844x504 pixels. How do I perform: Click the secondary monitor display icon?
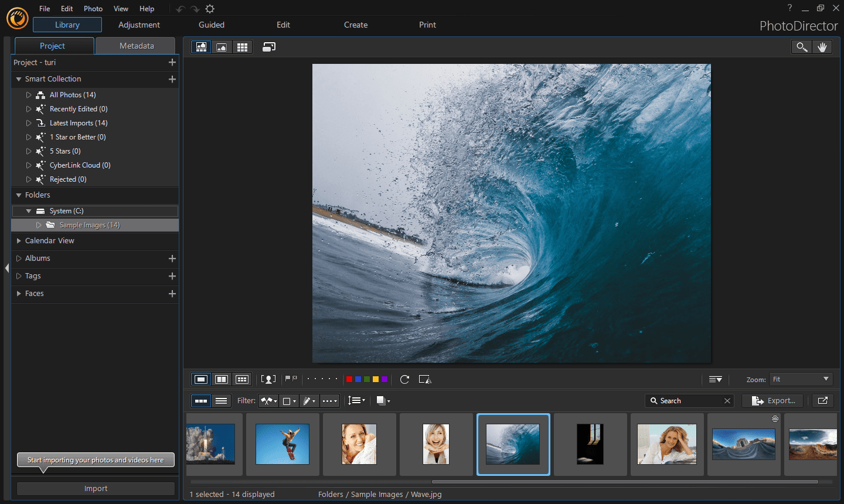[269, 47]
